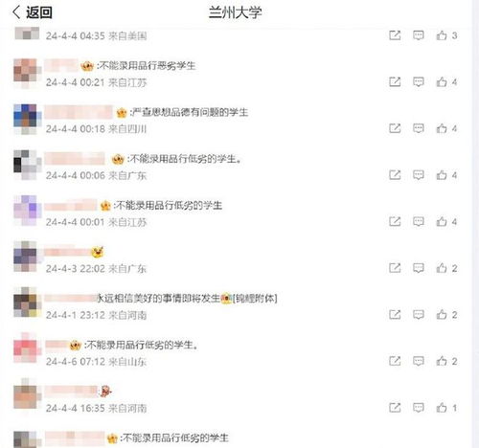The image size is (479, 448).
Task: Like the 00:01 Jiangsu comment
Action: pos(446,221)
